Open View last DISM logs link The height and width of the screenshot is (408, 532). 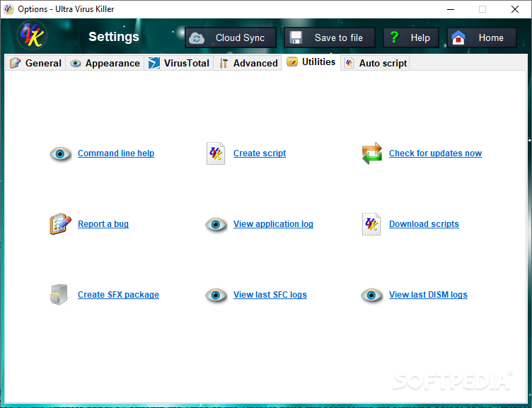coord(428,295)
